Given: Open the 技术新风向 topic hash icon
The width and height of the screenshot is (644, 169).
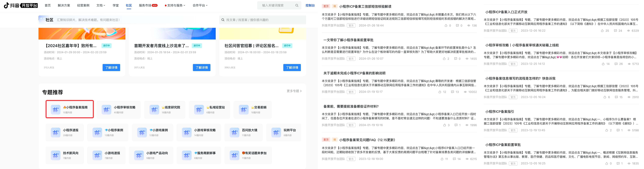Looking at the screenshot, I should 55,155.
